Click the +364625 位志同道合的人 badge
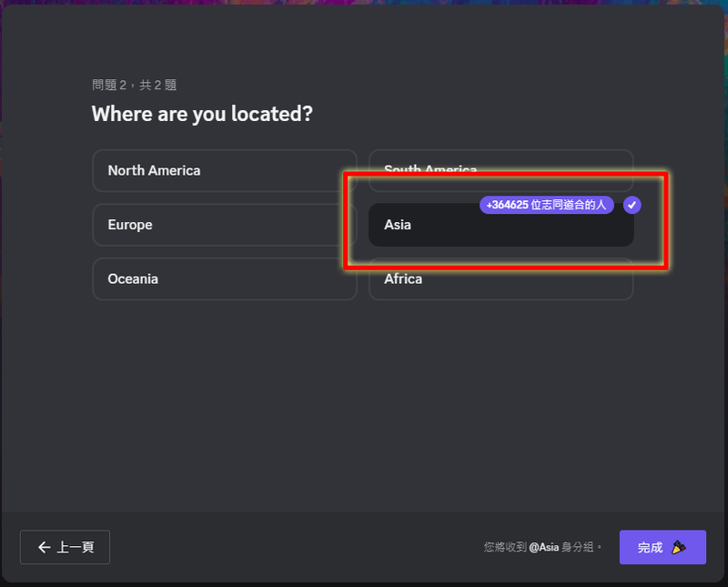728x587 pixels. tap(547, 205)
